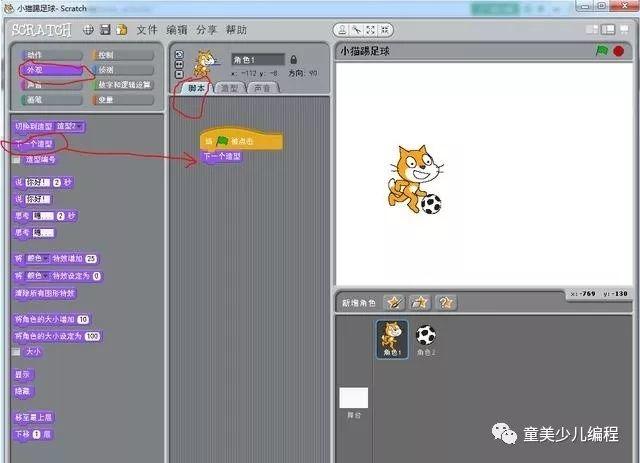Viewport: 640px width, 463px height.
Task: Select the 外观 block category
Action: 51,70
